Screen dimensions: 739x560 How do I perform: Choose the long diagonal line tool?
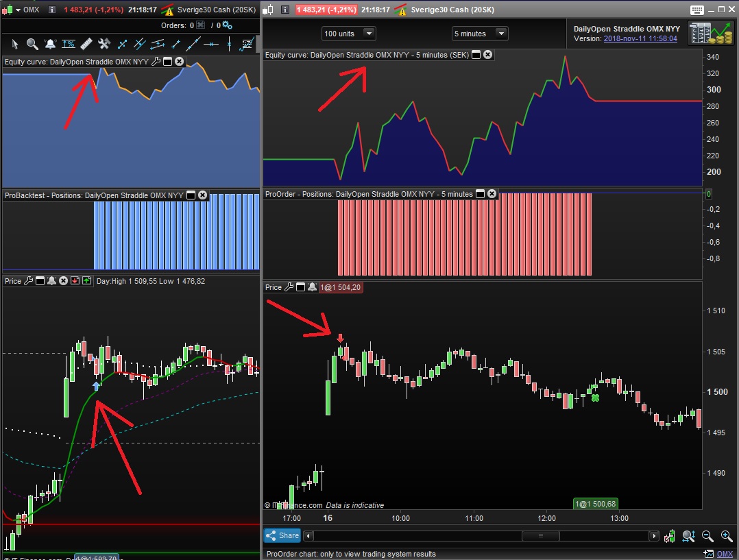click(x=193, y=44)
